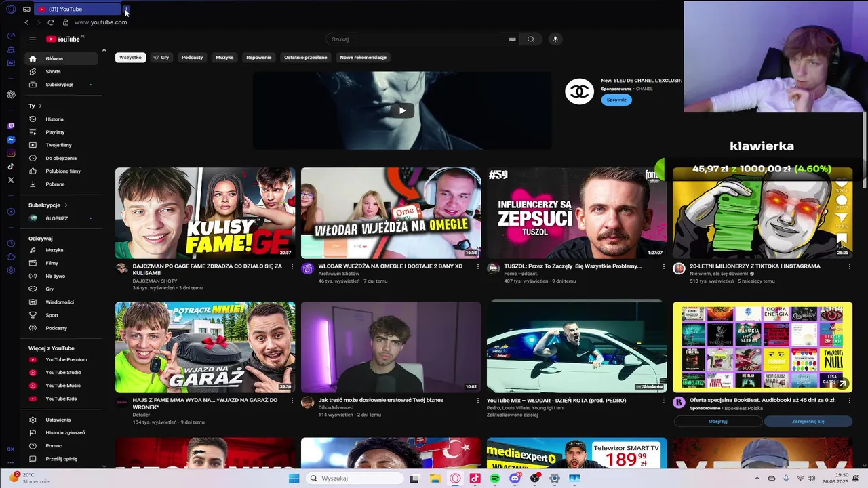This screenshot has height=488, width=868.
Task: Open Muzyka in the Odkrywaj section
Action: point(61,250)
